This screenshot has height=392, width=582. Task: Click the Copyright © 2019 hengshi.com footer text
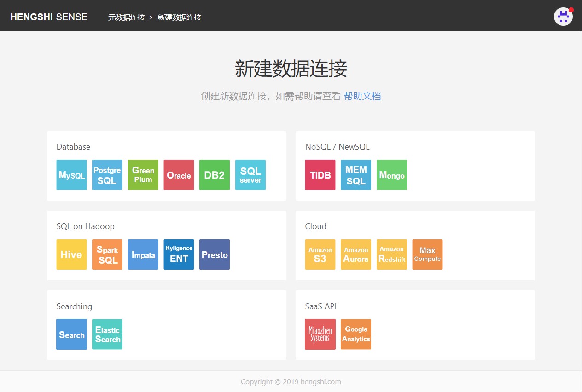(x=291, y=382)
